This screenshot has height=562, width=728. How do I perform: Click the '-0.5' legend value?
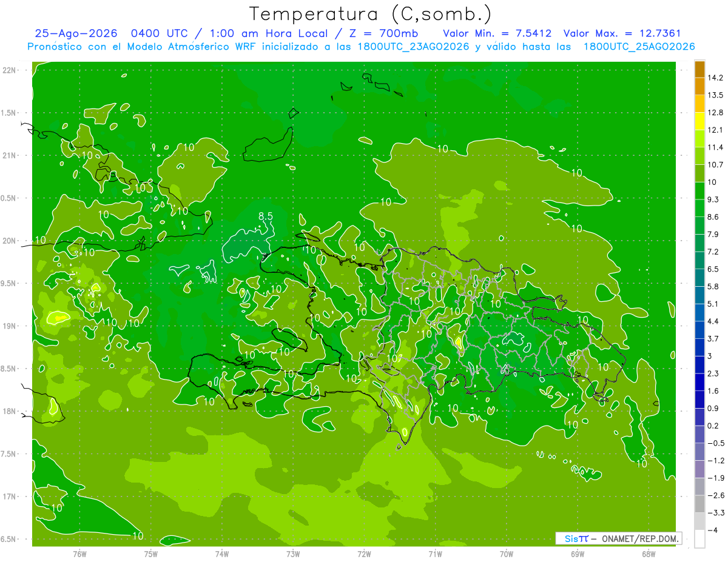pyautogui.click(x=715, y=443)
